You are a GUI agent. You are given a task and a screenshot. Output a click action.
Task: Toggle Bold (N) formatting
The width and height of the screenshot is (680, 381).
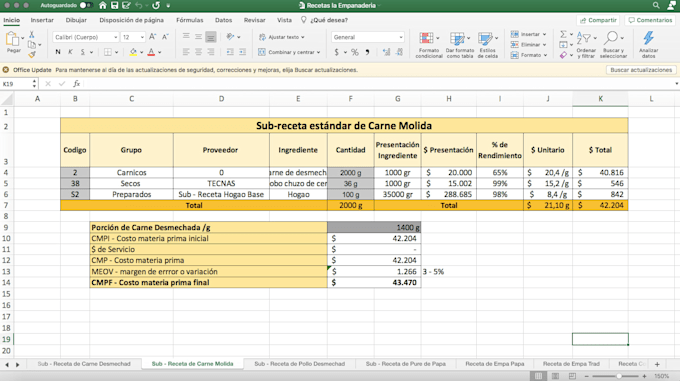click(x=58, y=52)
